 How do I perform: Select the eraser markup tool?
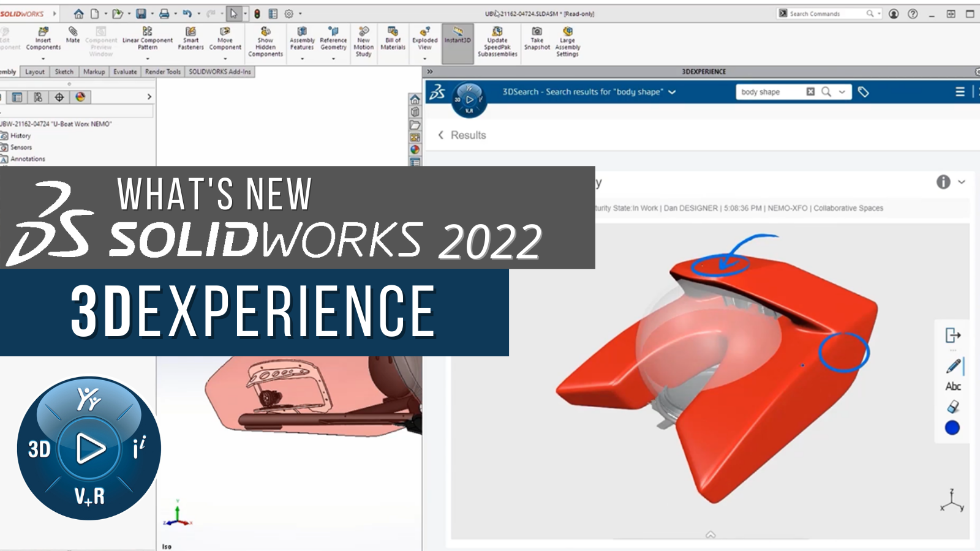coord(953,407)
